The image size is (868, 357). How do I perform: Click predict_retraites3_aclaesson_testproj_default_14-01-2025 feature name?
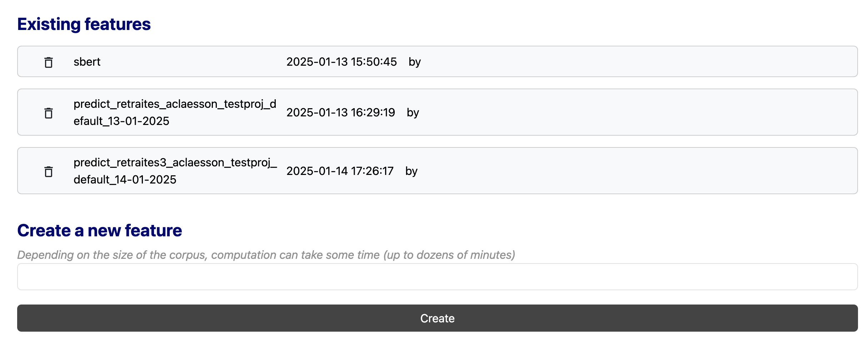(175, 171)
